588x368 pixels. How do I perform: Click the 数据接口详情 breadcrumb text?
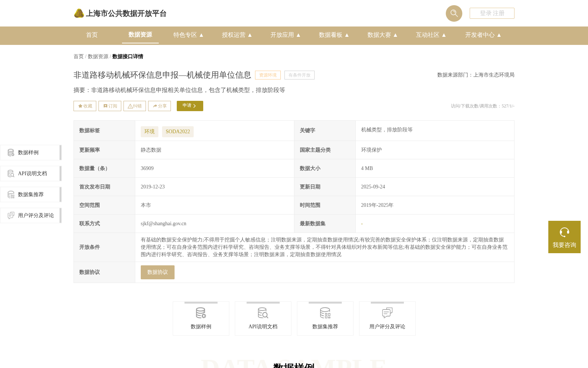tap(128, 56)
